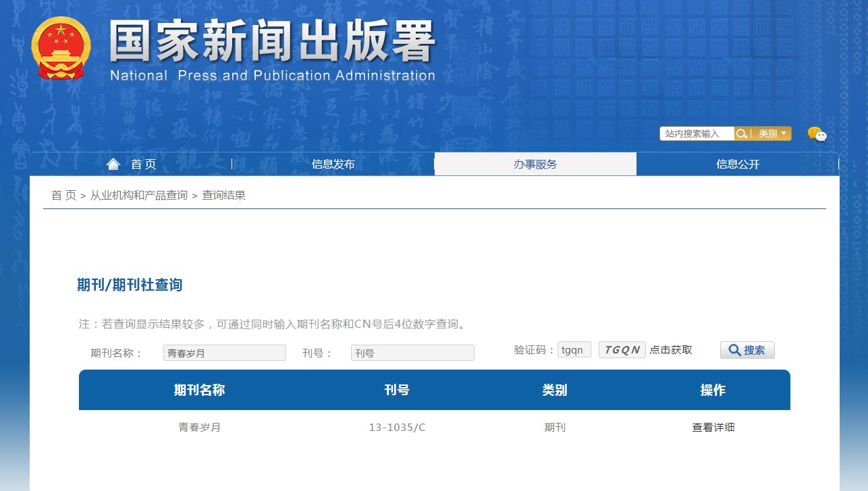Click the 搜索 search button
Viewport: 868px width, 491px height.
pyautogui.click(x=747, y=349)
